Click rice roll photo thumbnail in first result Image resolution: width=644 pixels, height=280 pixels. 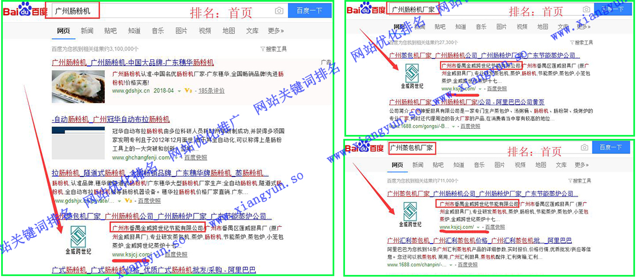(78, 87)
